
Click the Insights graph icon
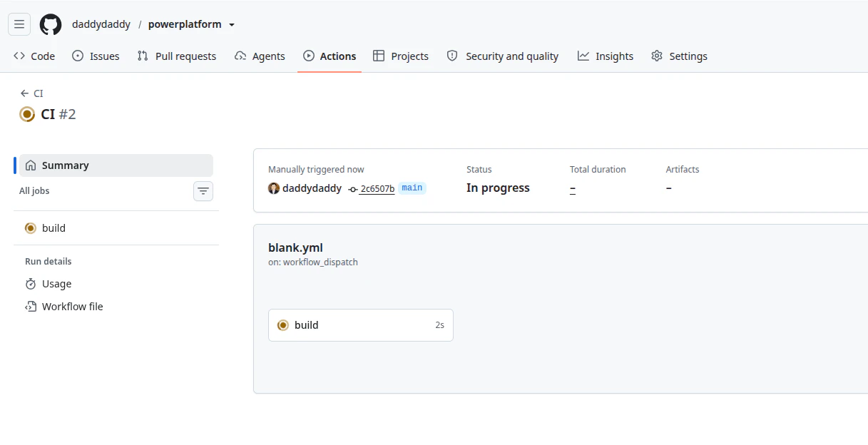point(583,56)
